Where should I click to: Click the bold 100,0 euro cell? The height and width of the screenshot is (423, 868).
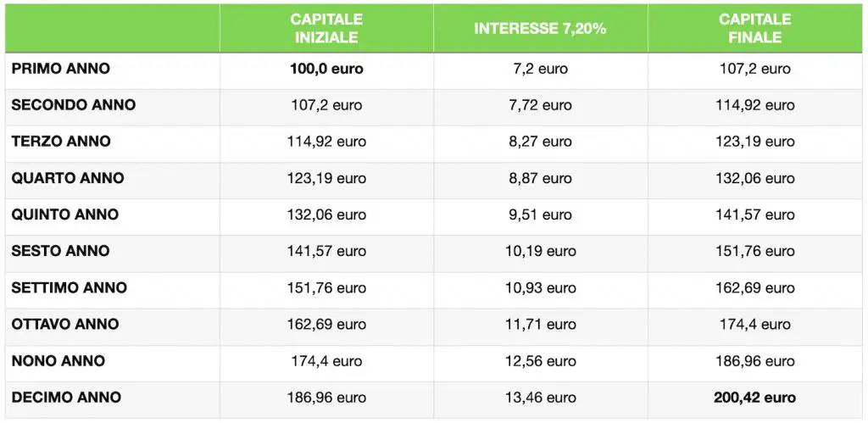click(326, 69)
